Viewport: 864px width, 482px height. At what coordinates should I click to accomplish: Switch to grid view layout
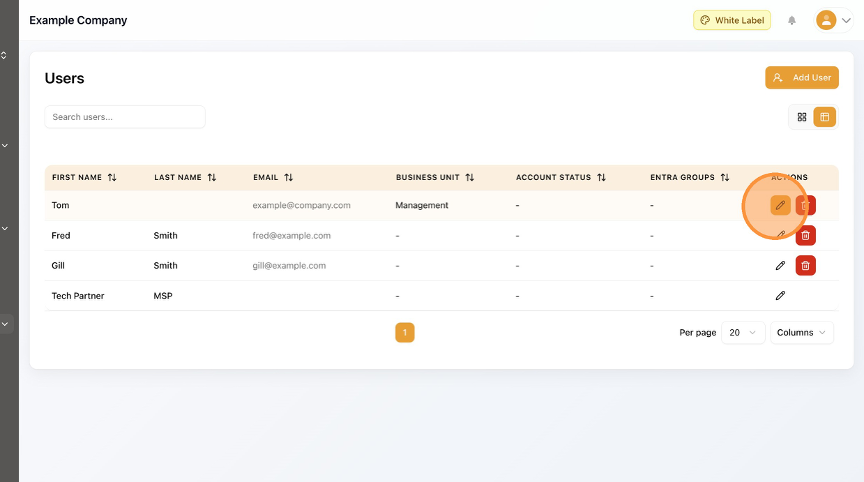click(801, 117)
